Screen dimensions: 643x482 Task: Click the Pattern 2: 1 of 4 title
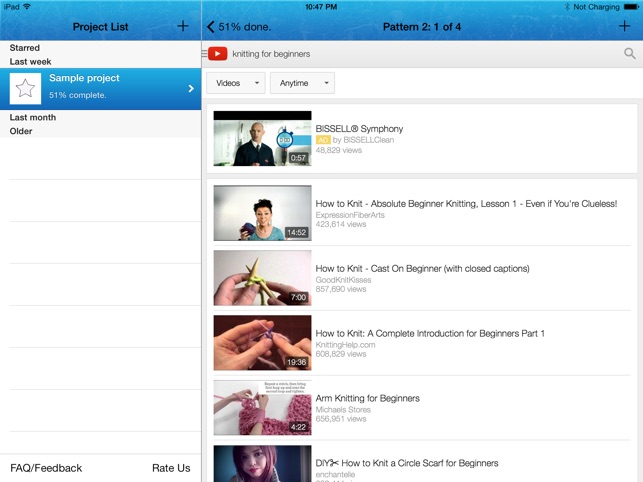tap(422, 27)
